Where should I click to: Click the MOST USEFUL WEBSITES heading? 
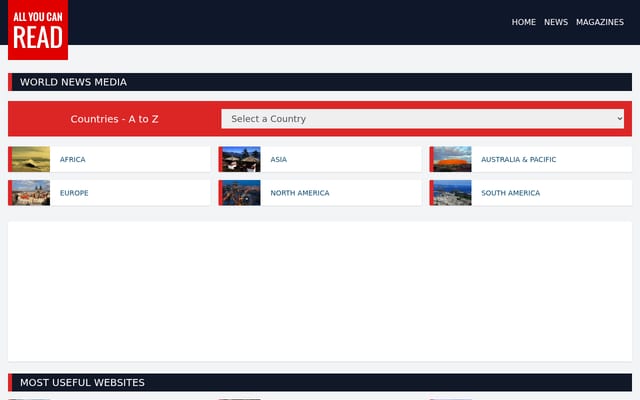[82, 382]
